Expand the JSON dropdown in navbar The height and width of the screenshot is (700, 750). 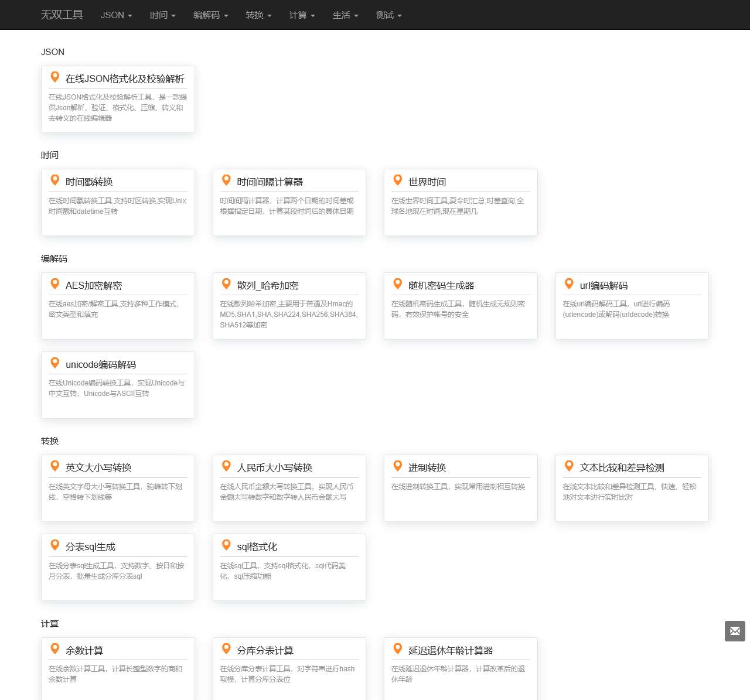pyautogui.click(x=117, y=15)
